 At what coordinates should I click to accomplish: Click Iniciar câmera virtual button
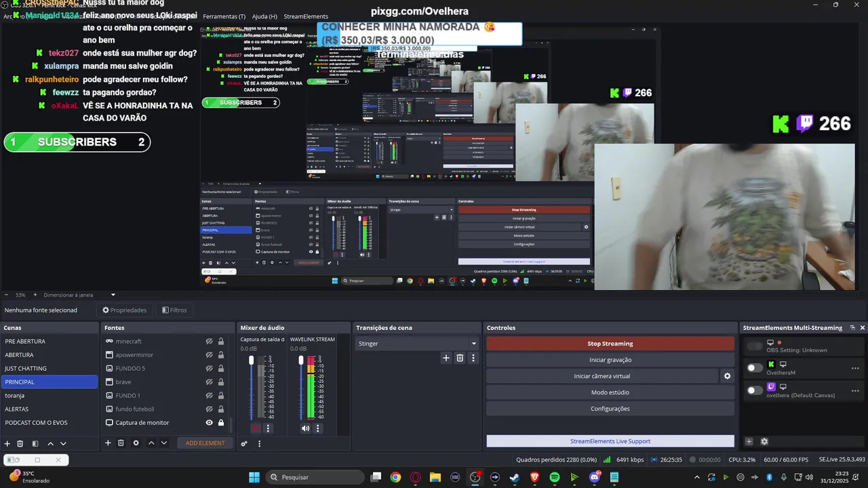tap(601, 376)
